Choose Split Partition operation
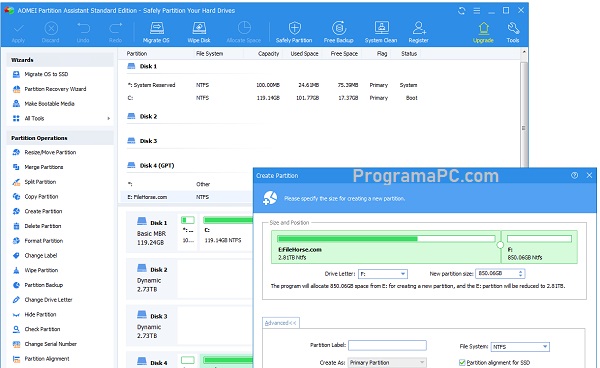The image size is (600, 368). 40,182
